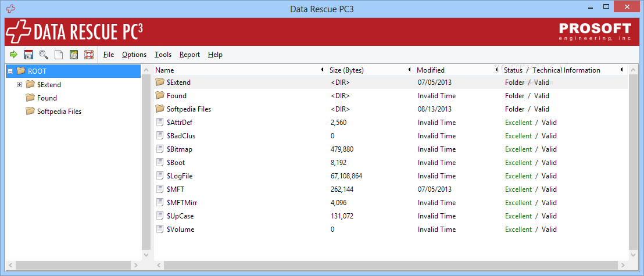Click the blank page toolbar icon
Viewport: 644px width, 276px height.
(59, 54)
